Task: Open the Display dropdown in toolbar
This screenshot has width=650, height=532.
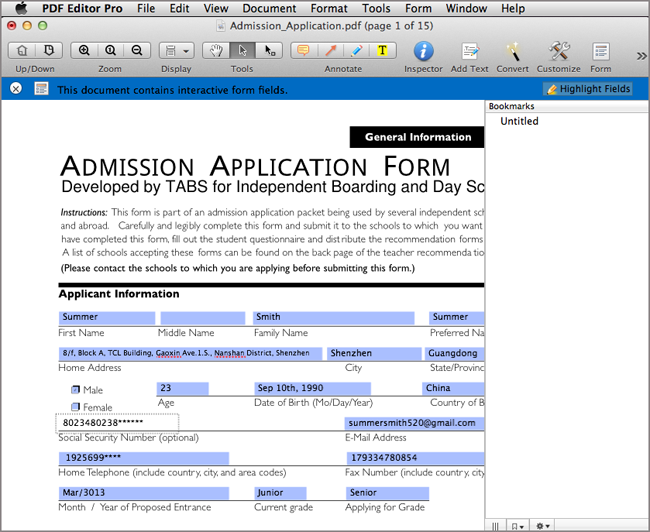Action: [176, 50]
